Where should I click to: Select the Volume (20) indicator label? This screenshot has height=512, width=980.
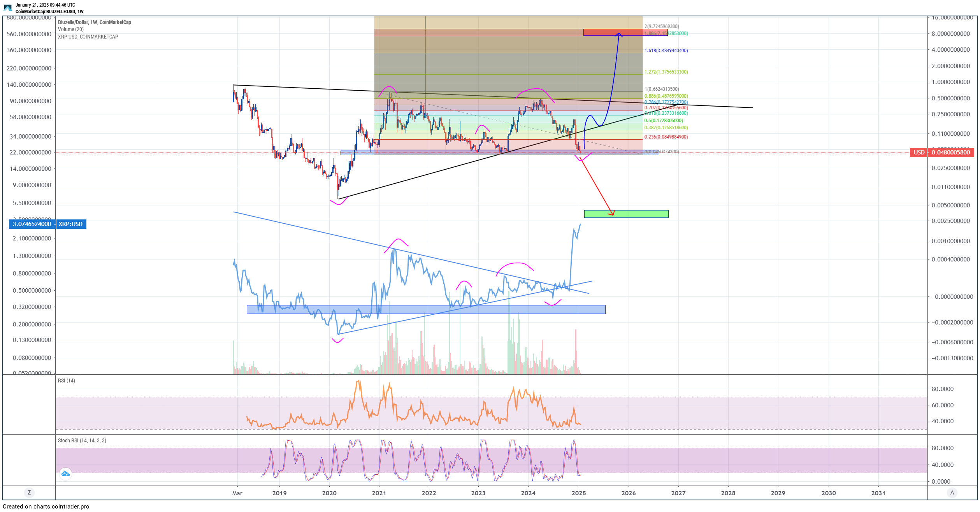pyautogui.click(x=71, y=29)
